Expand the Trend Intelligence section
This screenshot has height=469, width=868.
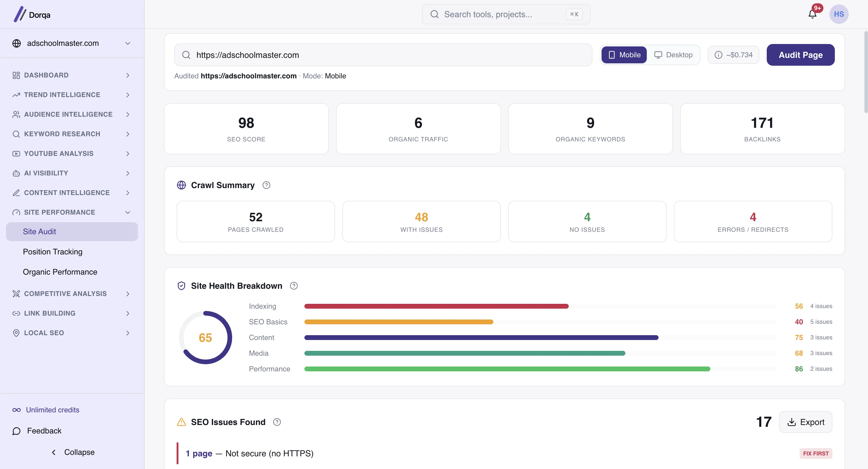(72, 95)
